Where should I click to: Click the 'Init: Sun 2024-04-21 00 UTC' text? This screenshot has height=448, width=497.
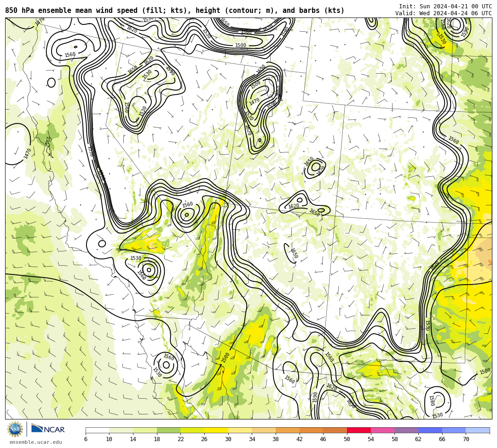tap(445, 6)
